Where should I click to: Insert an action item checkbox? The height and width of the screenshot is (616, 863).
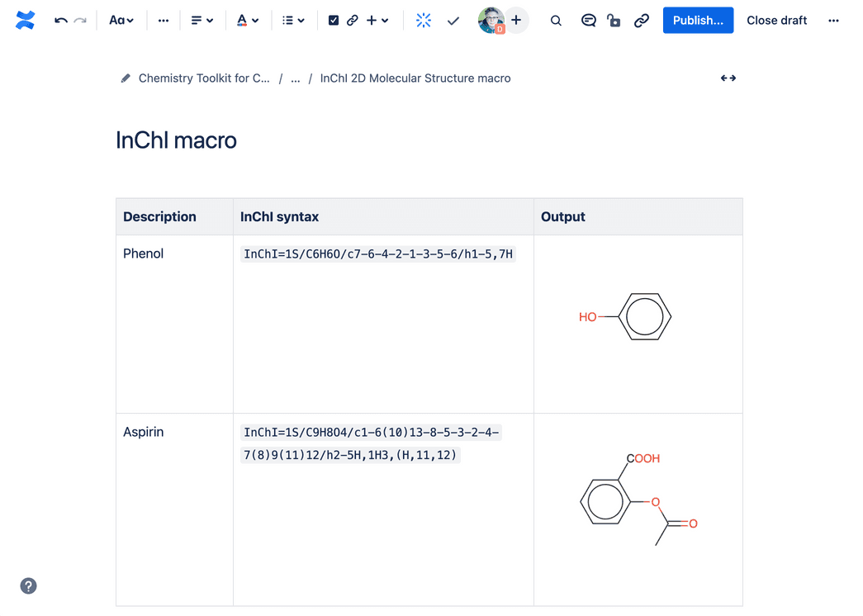[333, 20]
